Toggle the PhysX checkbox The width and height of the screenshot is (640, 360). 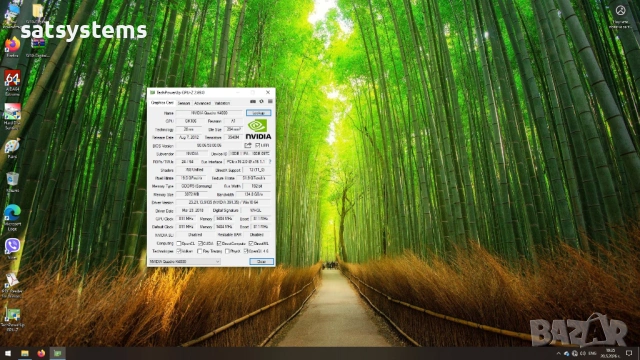pos(227,251)
